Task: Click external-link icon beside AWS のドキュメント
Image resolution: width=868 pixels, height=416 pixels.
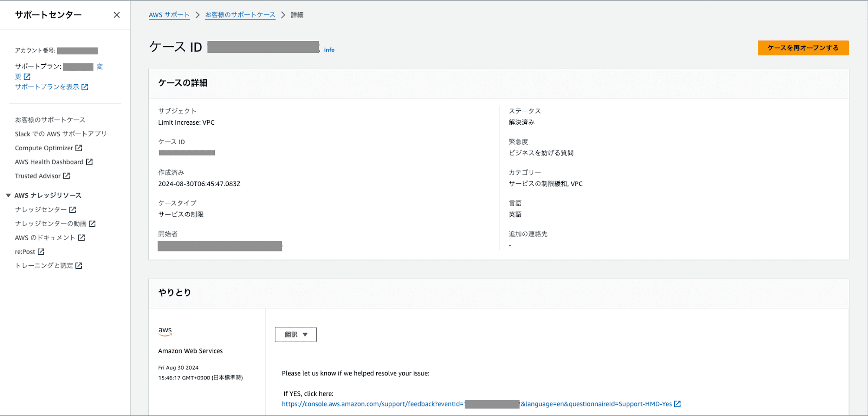Action: [x=81, y=238]
